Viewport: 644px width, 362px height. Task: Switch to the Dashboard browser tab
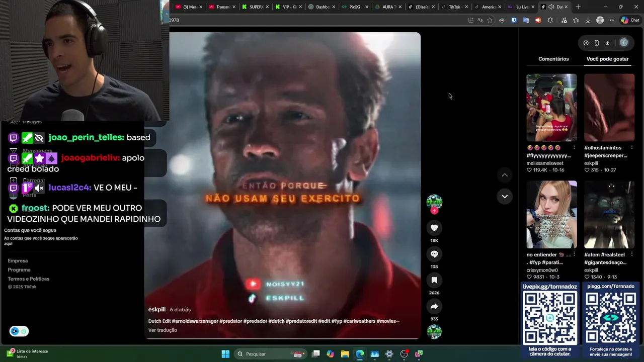[x=322, y=7]
